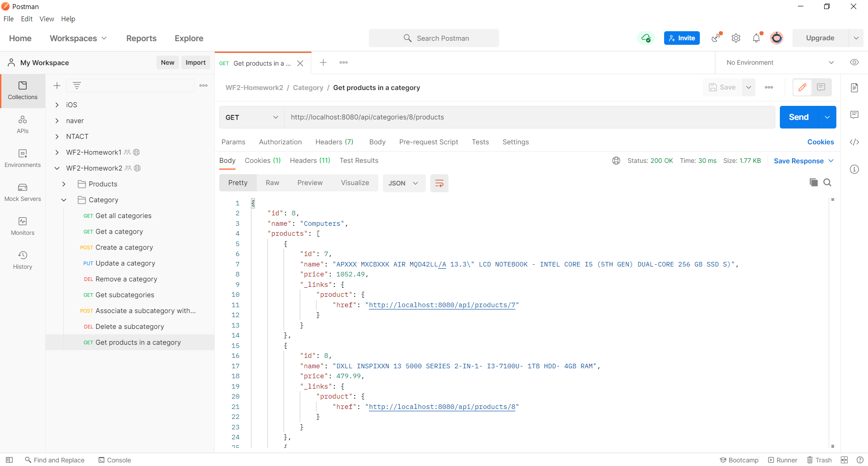868x466 pixels.
Task: Open the notifications bell
Action: pos(756,38)
